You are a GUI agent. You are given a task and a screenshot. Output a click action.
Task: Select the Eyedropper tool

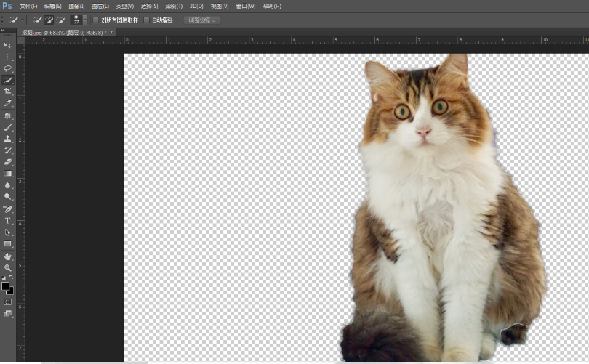click(8, 103)
